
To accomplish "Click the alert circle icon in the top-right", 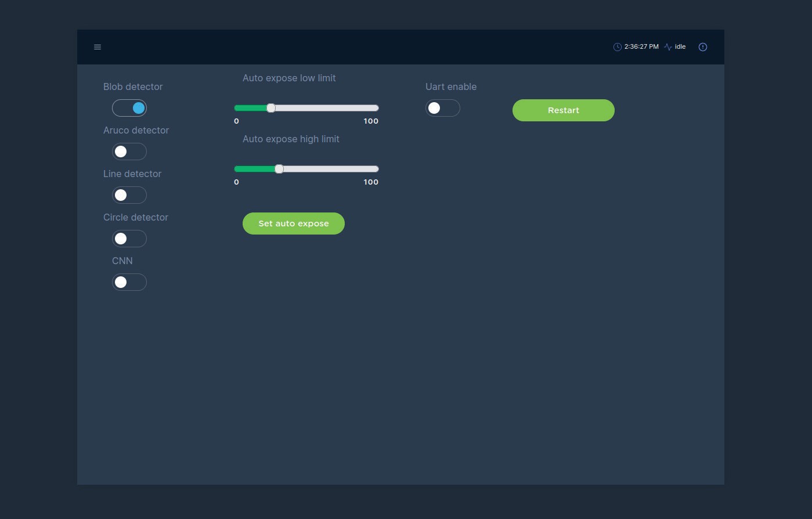I will point(703,47).
